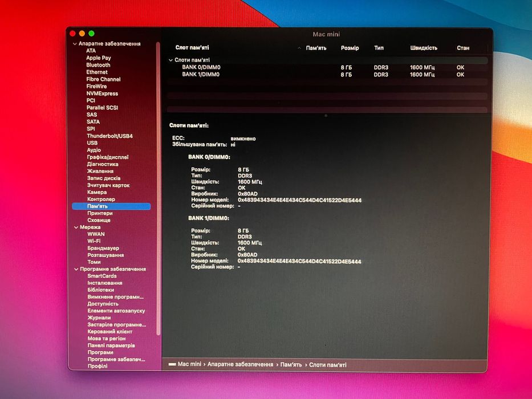
Task: Click Mac mini in the bottom path bar
Action: (189, 364)
